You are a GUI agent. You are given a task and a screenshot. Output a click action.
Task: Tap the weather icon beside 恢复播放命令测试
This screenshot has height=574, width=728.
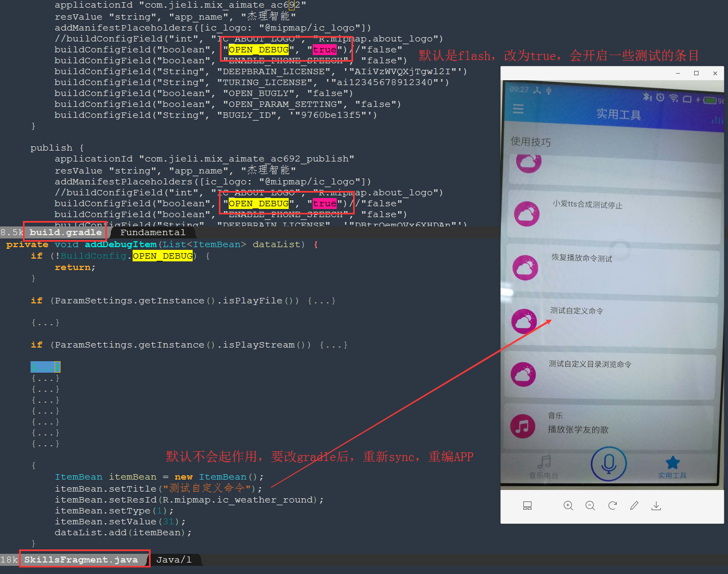[526, 267]
